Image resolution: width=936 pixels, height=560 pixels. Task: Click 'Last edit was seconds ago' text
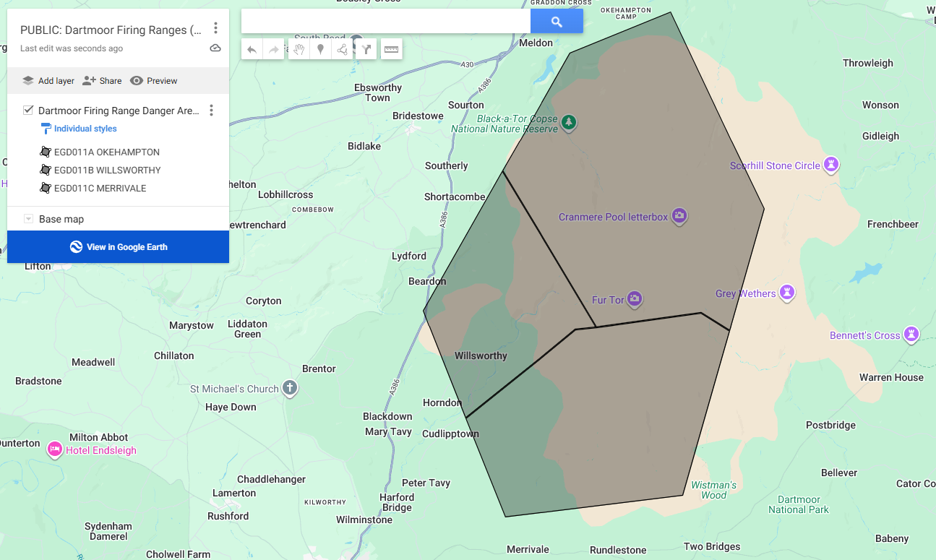tap(72, 48)
